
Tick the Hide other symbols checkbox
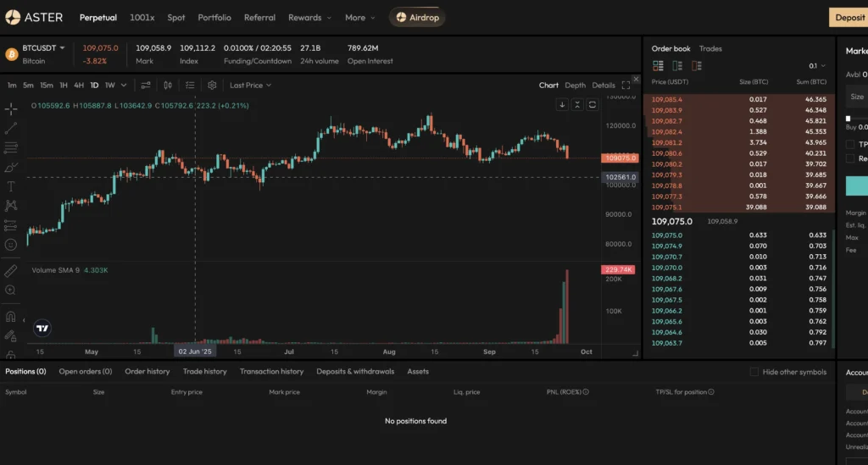pos(754,372)
